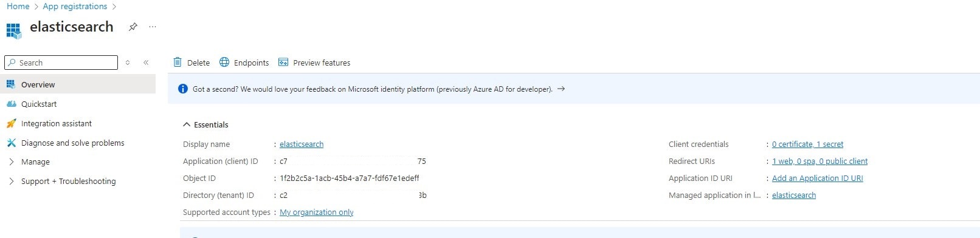Click the Redirect URIs label

tap(692, 161)
